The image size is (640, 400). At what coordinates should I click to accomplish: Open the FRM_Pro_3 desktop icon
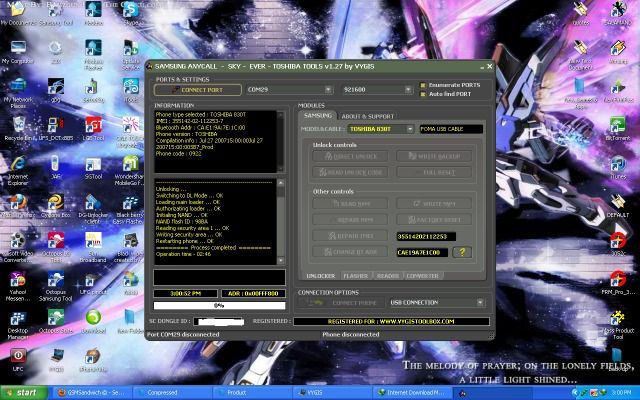coord(618,283)
